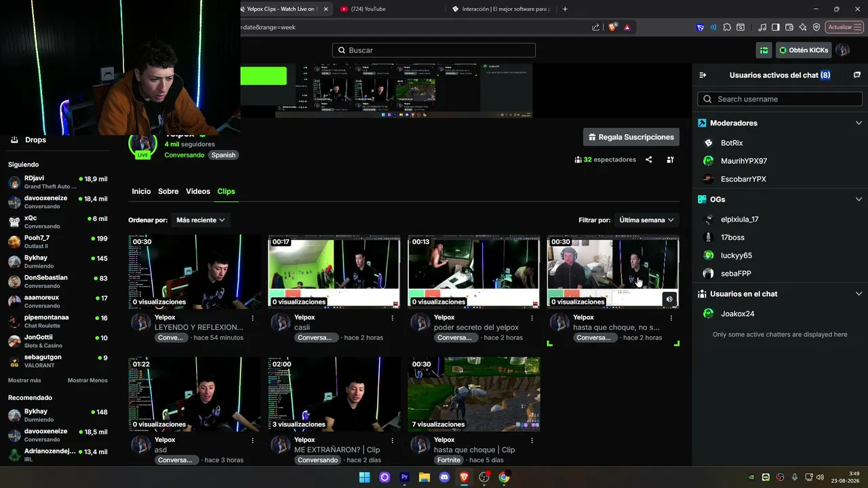Open the Brave playlist music note icon

coord(762,27)
